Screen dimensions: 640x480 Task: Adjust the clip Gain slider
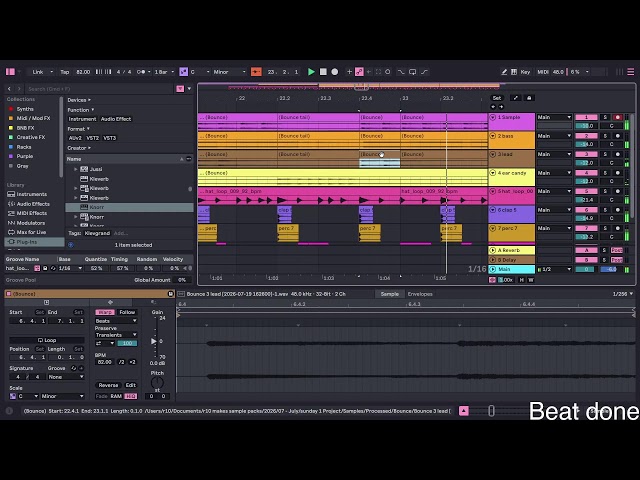[154, 341]
